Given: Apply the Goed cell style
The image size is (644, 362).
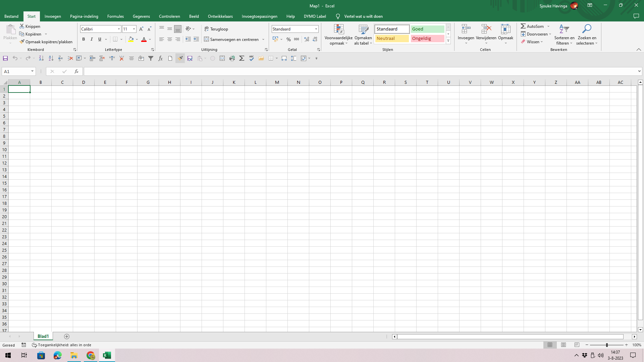Looking at the screenshot, I should (427, 29).
